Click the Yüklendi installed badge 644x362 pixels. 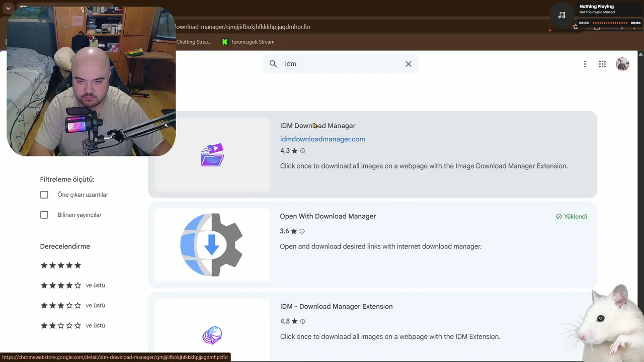click(572, 217)
